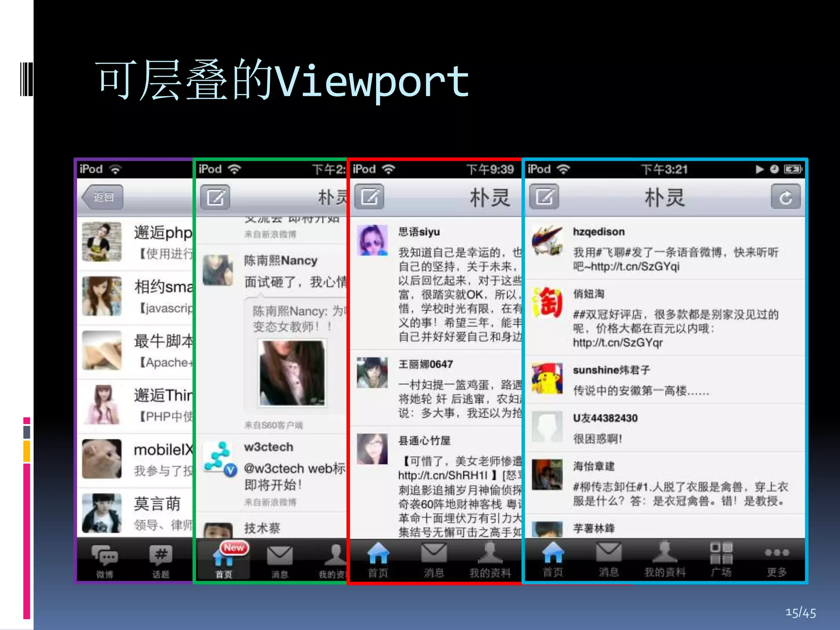840x630 pixels.
Task: Open 话题 hashtag tab in purple panel
Action: pyautogui.click(x=161, y=561)
